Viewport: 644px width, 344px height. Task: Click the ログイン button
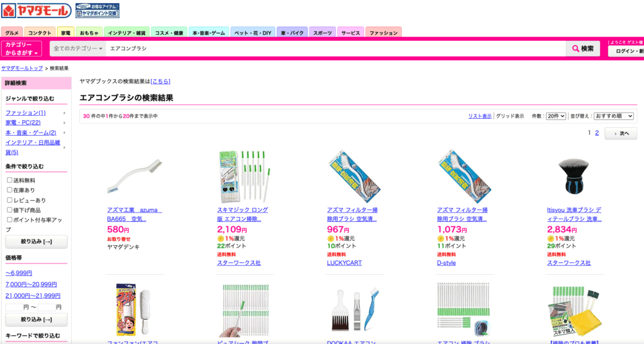(626, 52)
